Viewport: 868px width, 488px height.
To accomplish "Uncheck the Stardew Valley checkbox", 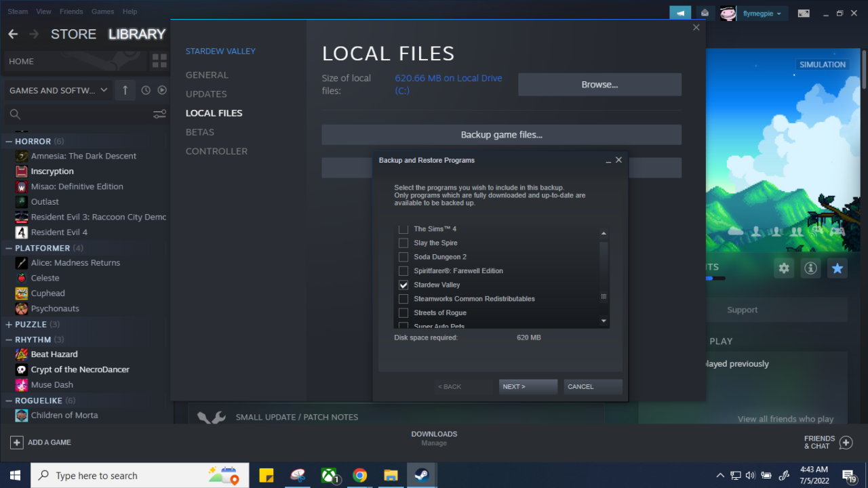I will coord(403,285).
